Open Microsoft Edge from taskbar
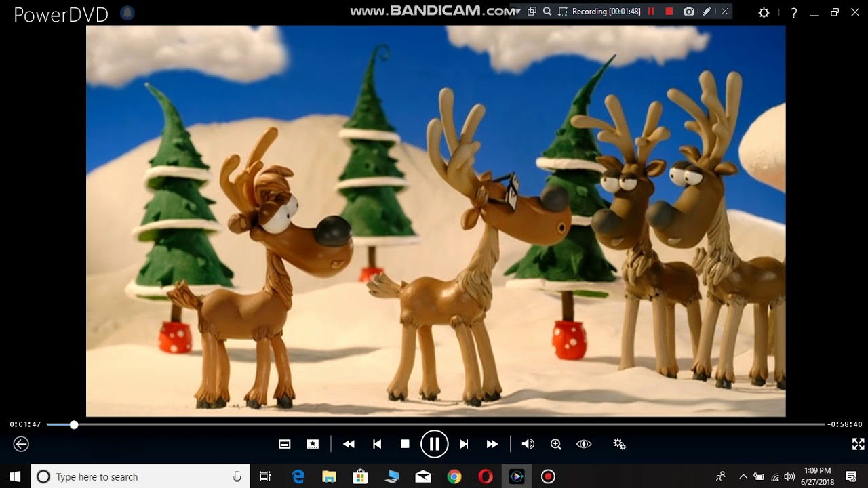 298,476
